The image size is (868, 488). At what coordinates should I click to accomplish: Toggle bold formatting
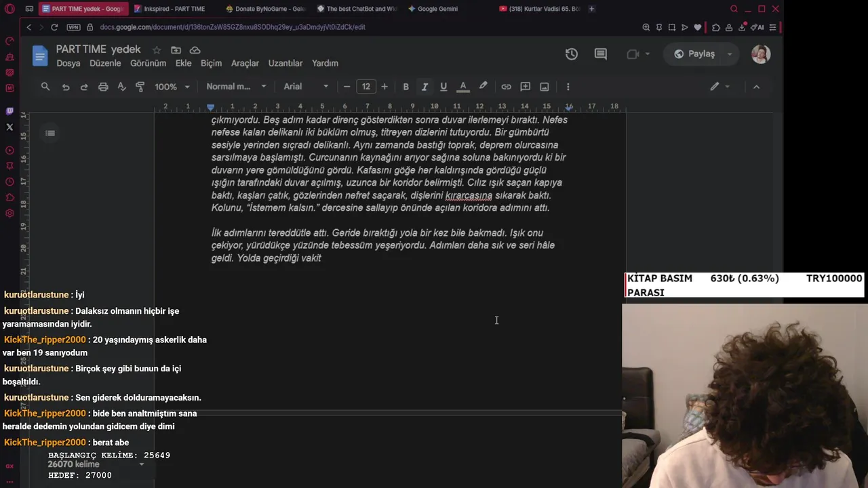click(x=406, y=87)
